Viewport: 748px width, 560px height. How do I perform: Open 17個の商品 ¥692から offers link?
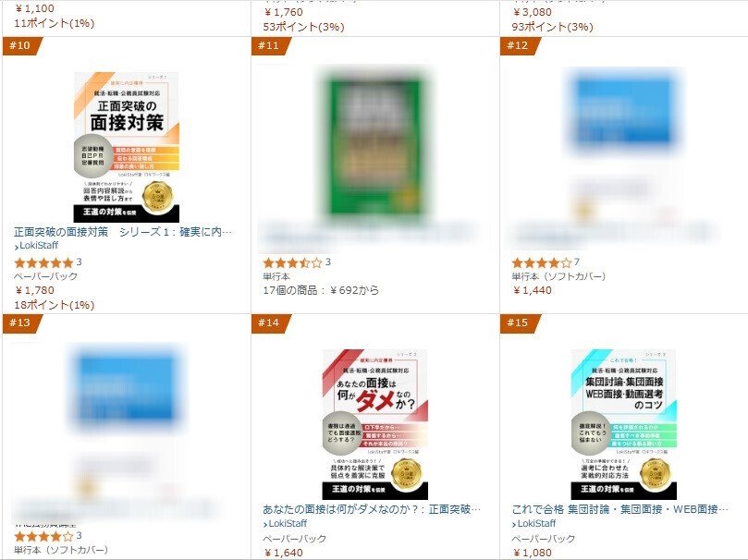(321, 290)
